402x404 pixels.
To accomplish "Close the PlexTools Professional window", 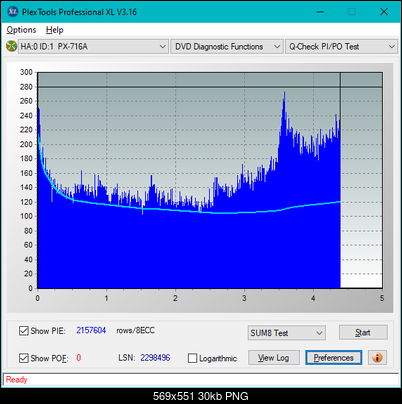I will pyautogui.click(x=384, y=12).
